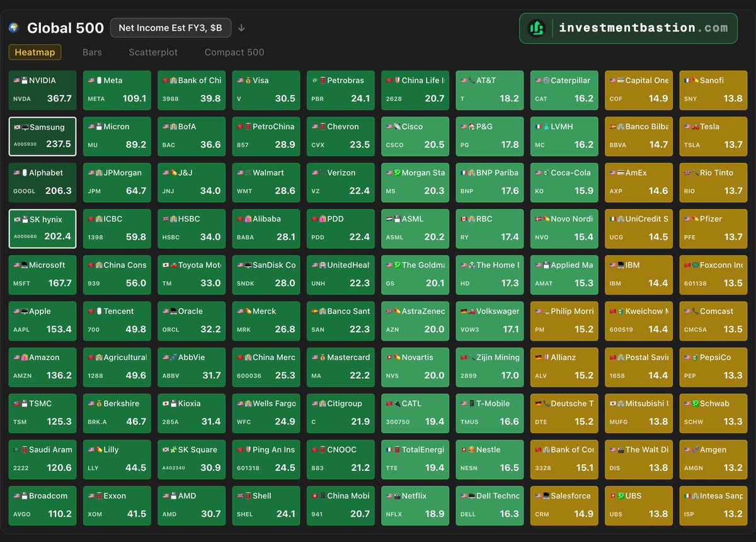
Task: Select the Micron MU tile
Action: [x=117, y=136]
